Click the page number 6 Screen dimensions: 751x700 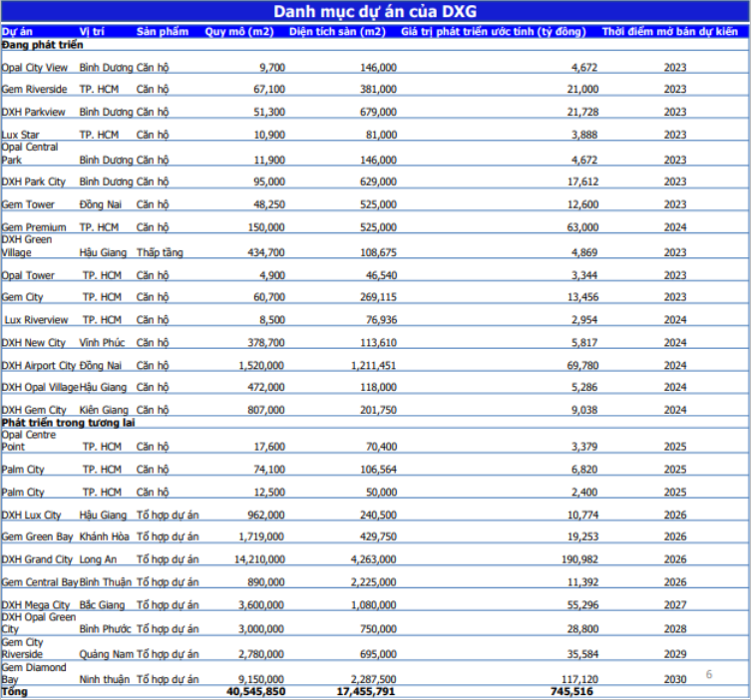pos(709,674)
